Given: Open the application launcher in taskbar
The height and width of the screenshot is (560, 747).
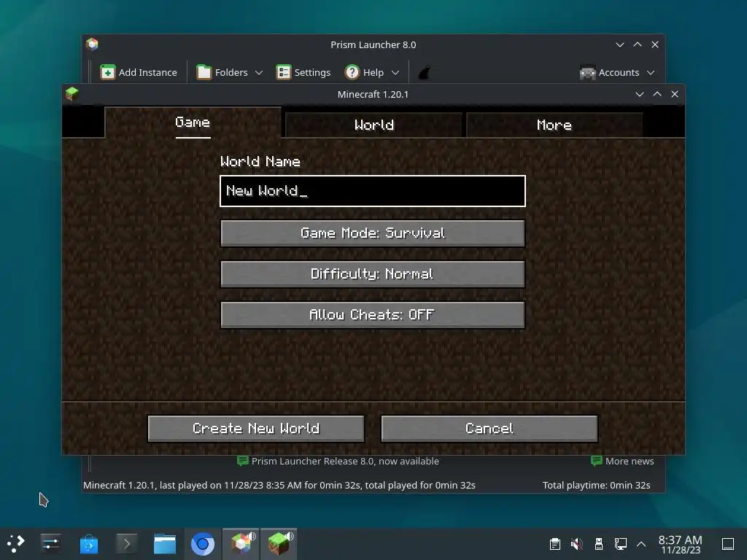Looking at the screenshot, I should (x=16, y=544).
